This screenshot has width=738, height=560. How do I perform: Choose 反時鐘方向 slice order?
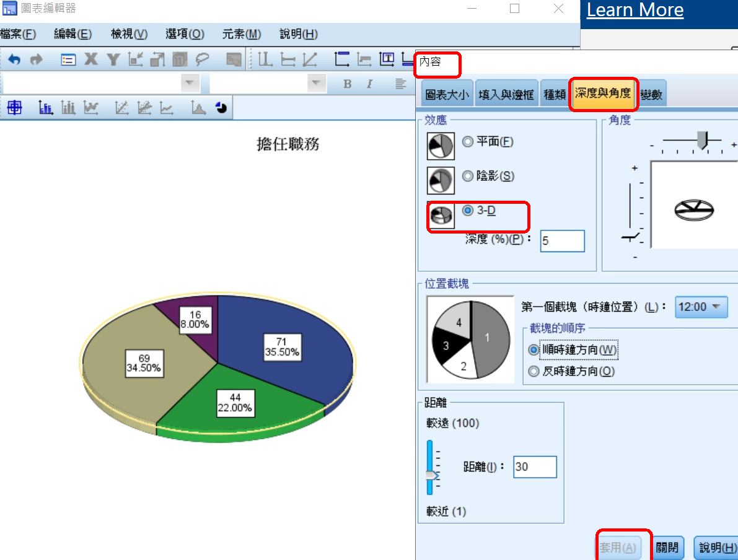click(533, 371)
